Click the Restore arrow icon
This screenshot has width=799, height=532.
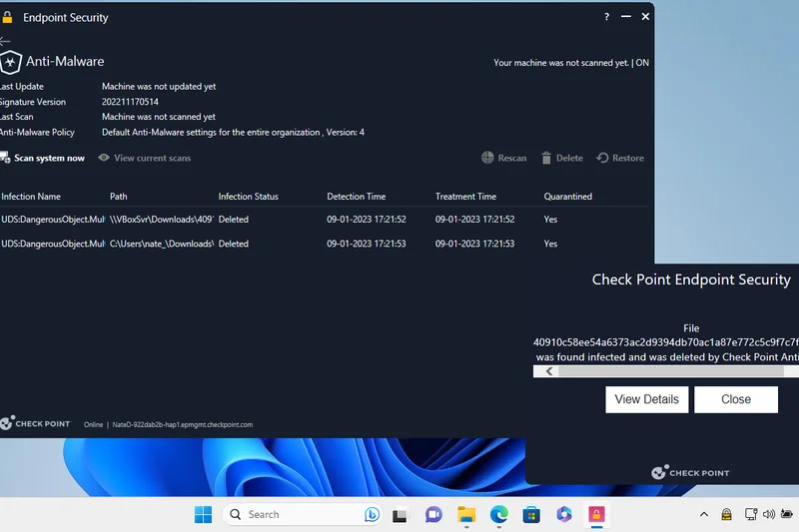[x=602, y=158]
